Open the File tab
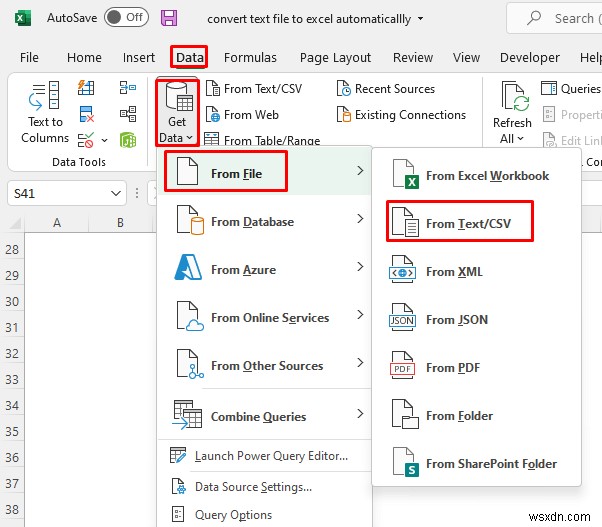The width and height of the screenshot is (602, 527). (29, 58)
